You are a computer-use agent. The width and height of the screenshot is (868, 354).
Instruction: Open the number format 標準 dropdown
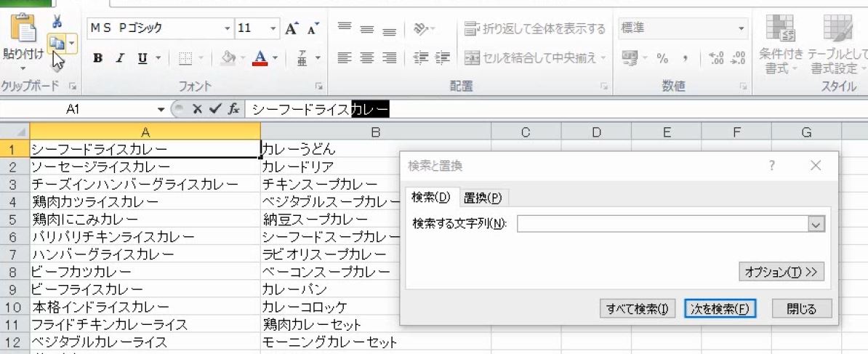coord(742,28)
